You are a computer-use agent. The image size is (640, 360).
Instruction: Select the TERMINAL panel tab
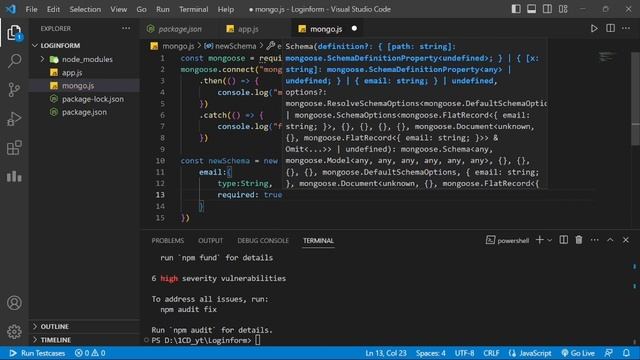tap(318, 240)
